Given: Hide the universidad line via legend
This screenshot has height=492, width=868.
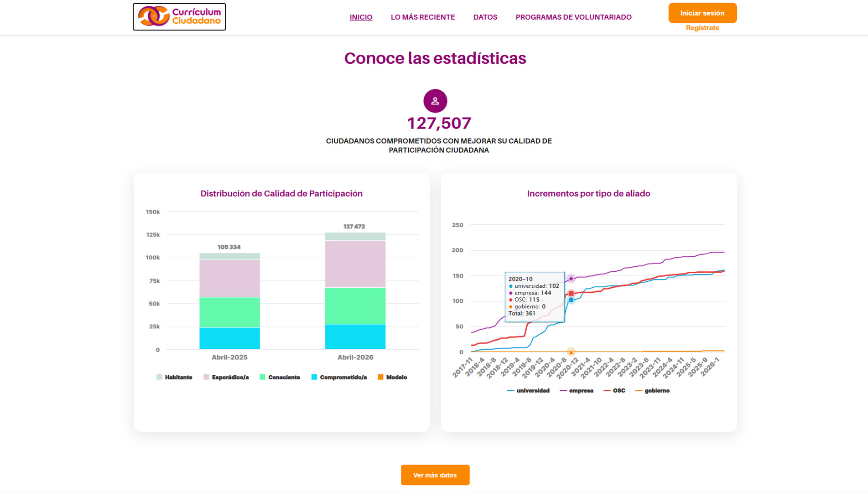Looking at the screenshot, I should click(528, 391).
